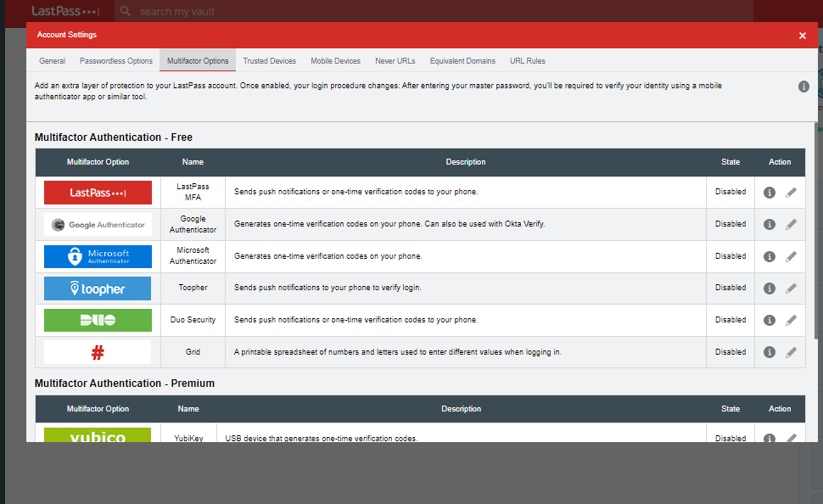Edit Toopher option pencil icon

tap(791, 288)
